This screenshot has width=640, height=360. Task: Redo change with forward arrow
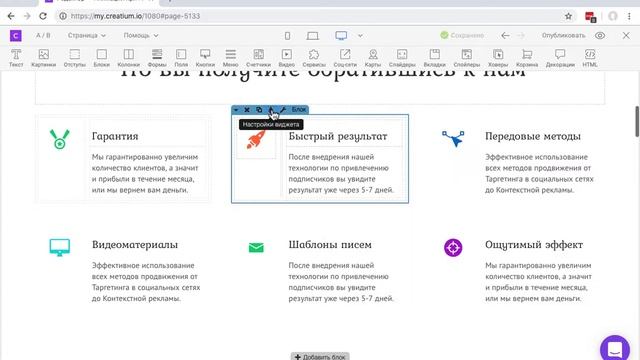coord(521,36)
